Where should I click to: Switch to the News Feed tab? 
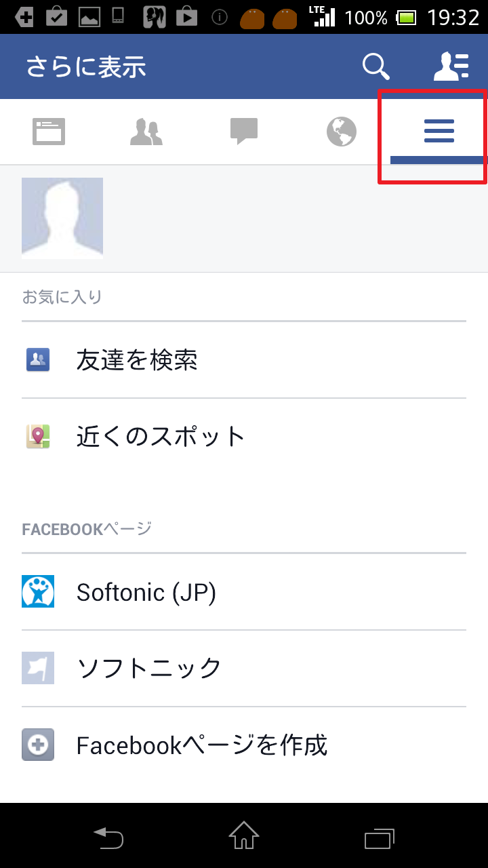tap(49, 132)
